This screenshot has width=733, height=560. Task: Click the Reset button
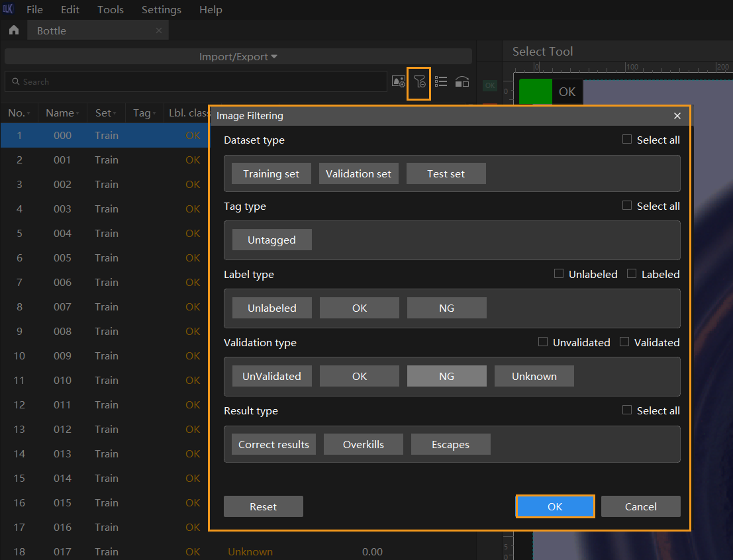coord(263,506)
